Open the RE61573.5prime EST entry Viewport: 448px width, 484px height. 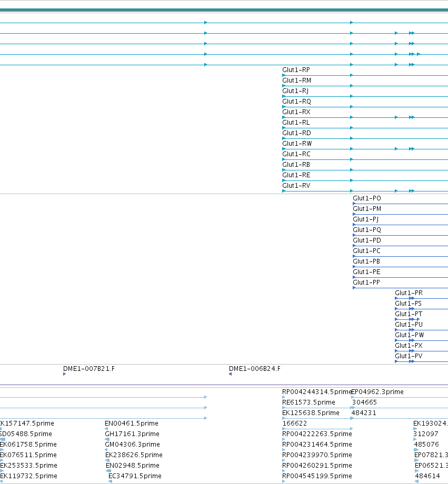(x=308, y=402)
